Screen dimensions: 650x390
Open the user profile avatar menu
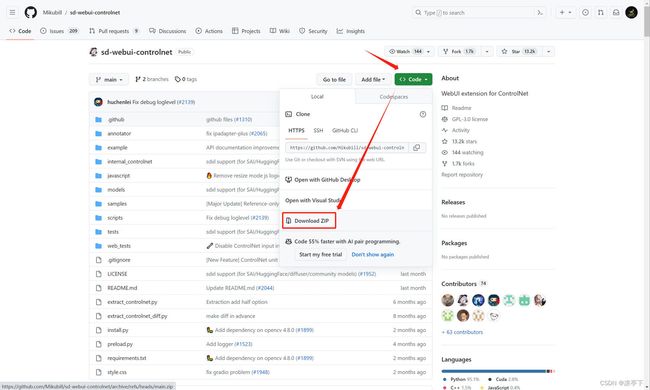point(631,12)
